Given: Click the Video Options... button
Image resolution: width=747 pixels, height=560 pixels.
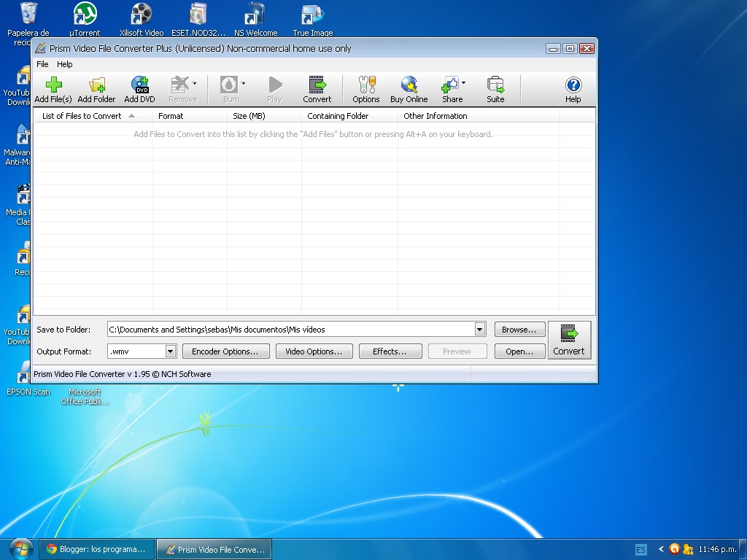Looking at the screenshot, I should coord(314,351).
